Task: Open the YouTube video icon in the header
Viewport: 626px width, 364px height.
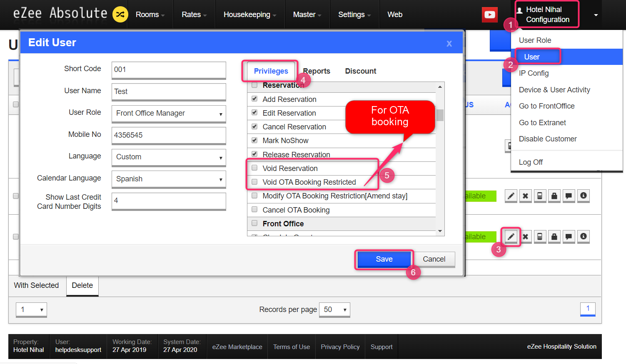Action: tap(490, 15)
